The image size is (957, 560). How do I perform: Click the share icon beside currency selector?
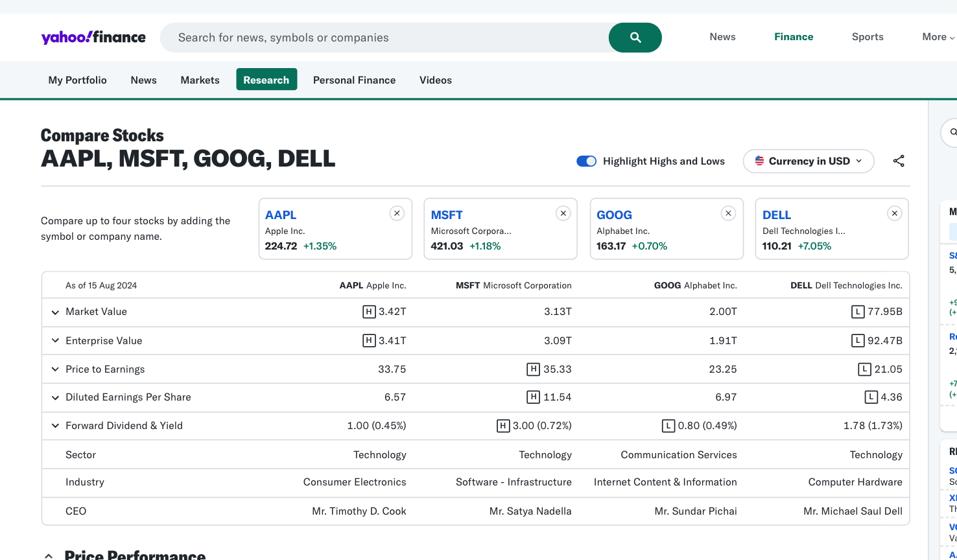899,161
